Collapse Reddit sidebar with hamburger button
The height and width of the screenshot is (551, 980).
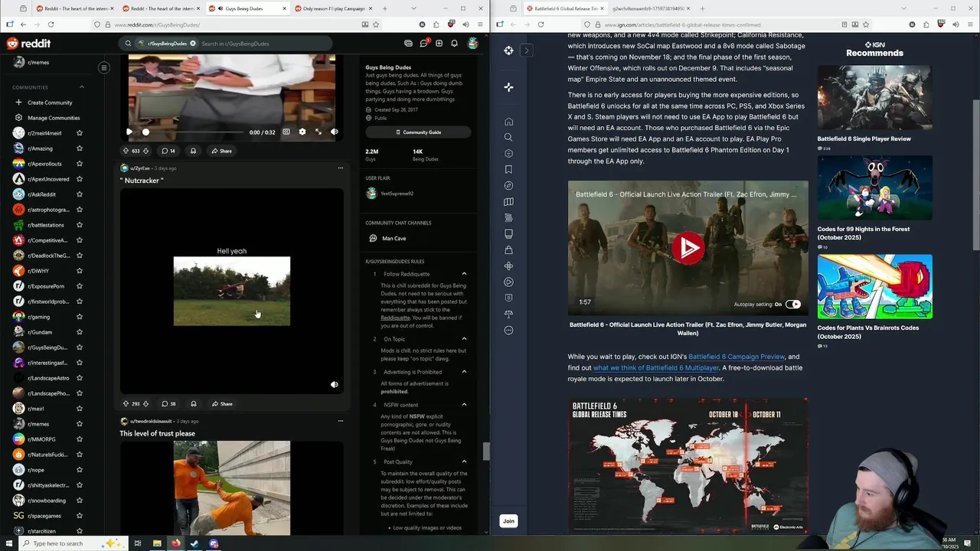(x=104, y=68)
